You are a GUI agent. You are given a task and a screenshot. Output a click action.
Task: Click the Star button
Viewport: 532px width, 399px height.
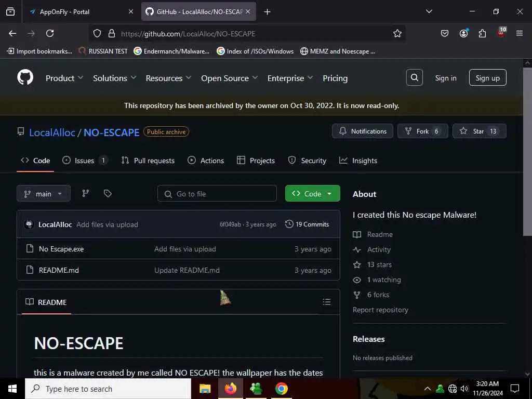(479, 131)
